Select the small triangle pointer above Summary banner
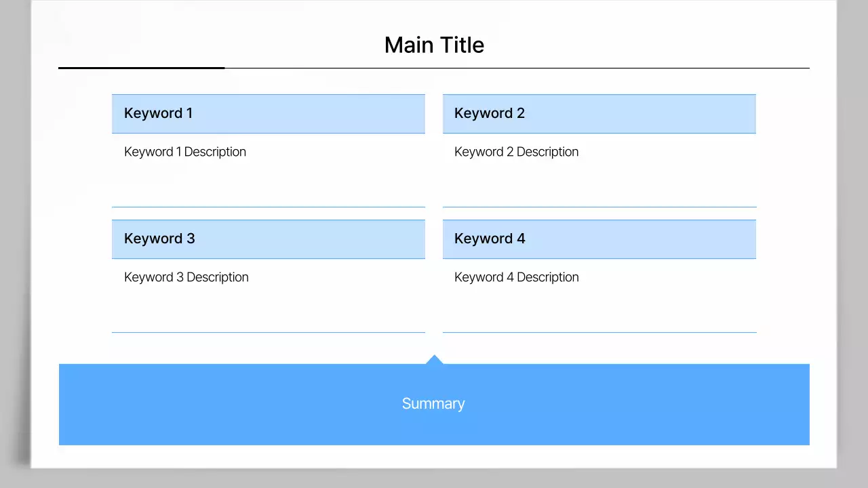 [434, 360]
